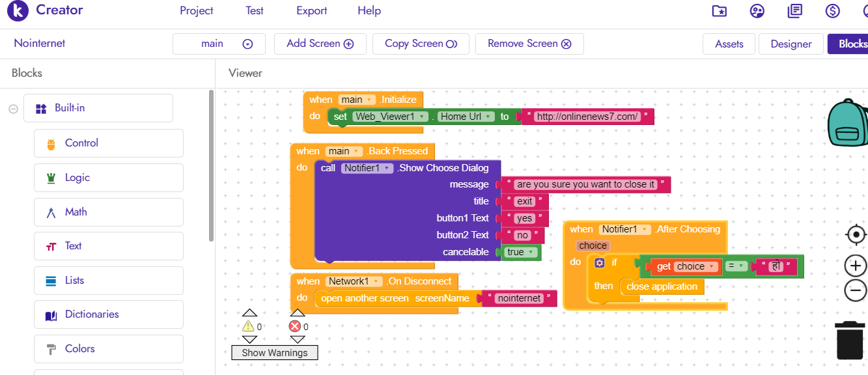Center the workspace with the crosshair icon

[856, 234]
